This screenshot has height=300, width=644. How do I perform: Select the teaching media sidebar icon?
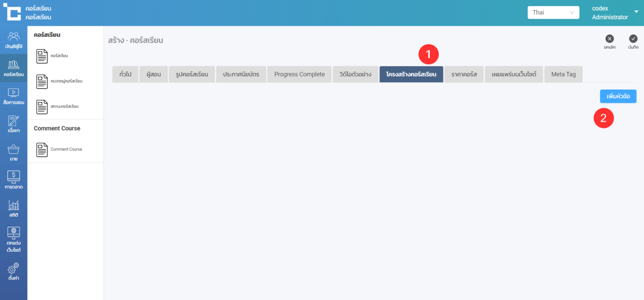[x=13, y=93]
